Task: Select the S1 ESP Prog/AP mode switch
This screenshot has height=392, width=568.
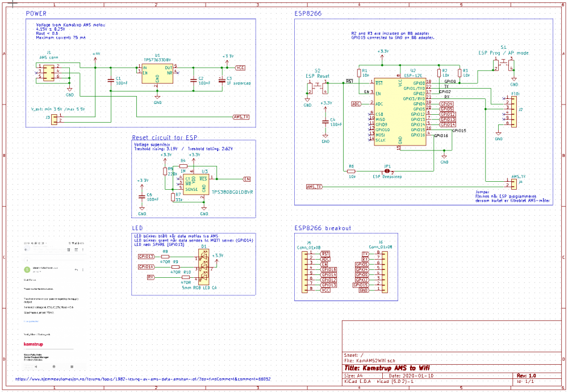Action: 504,64
